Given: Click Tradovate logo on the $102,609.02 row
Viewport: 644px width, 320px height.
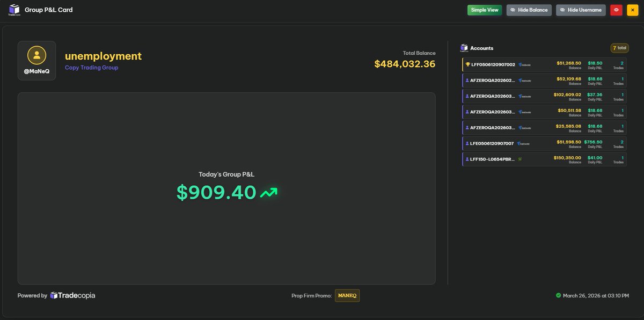Looking at the screenshot, I should (x=526, y=96).
